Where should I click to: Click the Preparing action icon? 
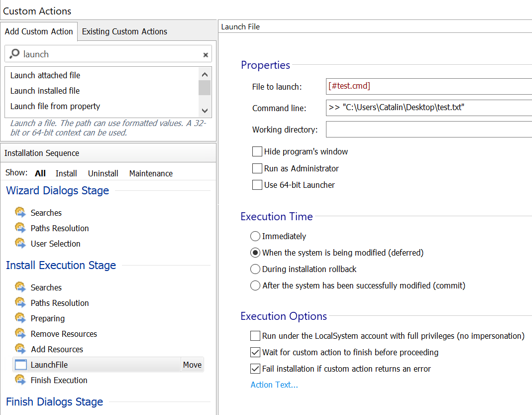[x=20, y=318]
